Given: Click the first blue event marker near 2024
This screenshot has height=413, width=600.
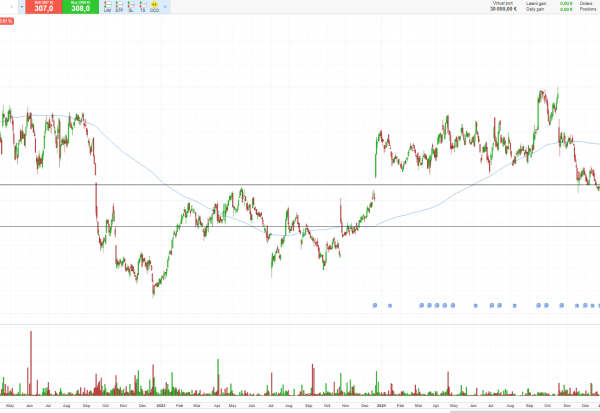Looking at the screenshot, I should point(374,305).
